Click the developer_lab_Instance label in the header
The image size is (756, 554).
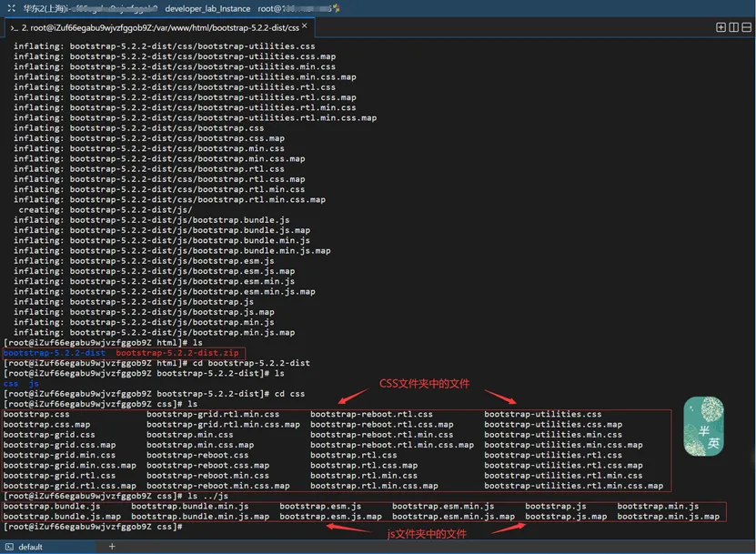[x=207, y=9]
